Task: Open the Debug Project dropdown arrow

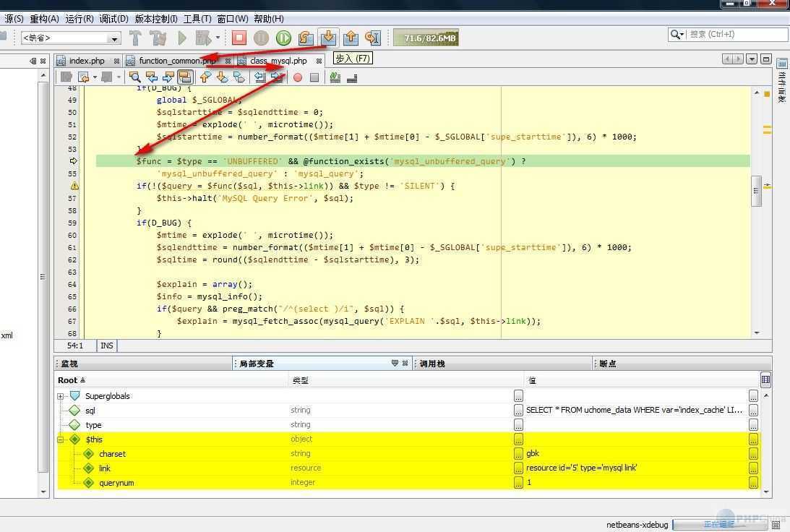Action: tap(218, 38)
